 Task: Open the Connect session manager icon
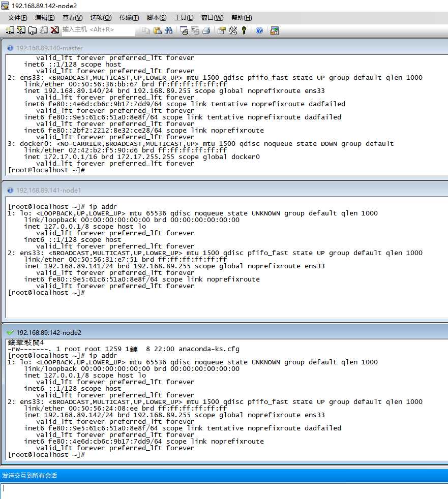tap(10, 30)
